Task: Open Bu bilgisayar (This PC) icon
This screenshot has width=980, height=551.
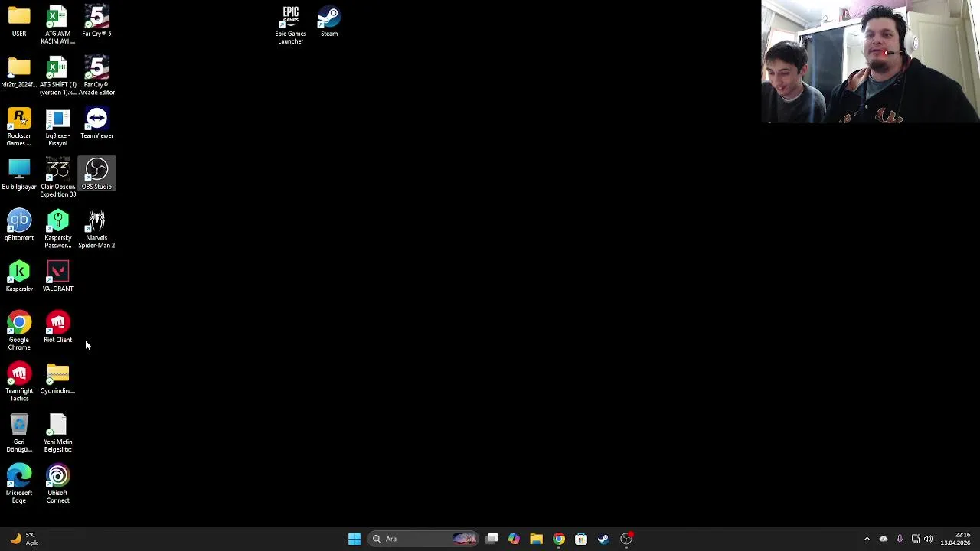Action: point(19,174)
